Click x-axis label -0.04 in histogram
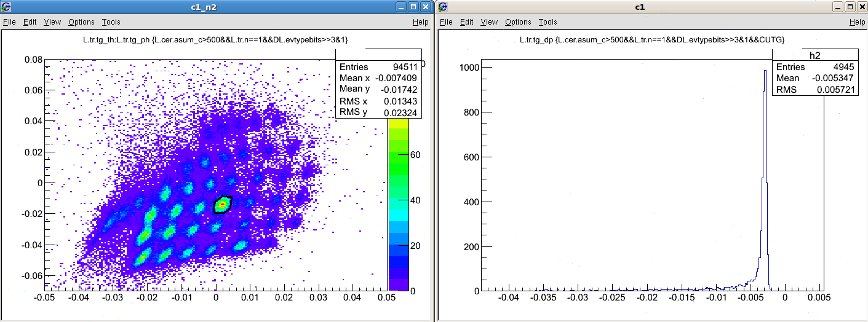Screen dimensions: 868x322 tap(508, 297)
